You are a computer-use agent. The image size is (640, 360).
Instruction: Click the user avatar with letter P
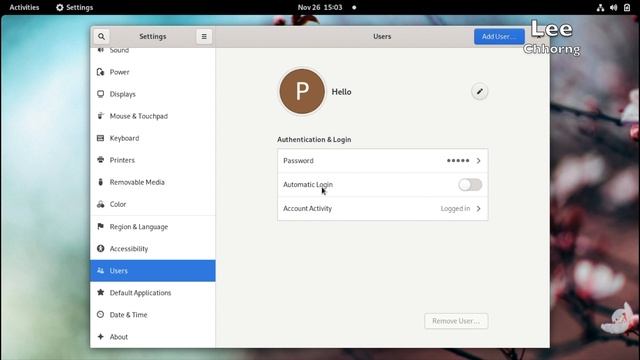(302, 91)
